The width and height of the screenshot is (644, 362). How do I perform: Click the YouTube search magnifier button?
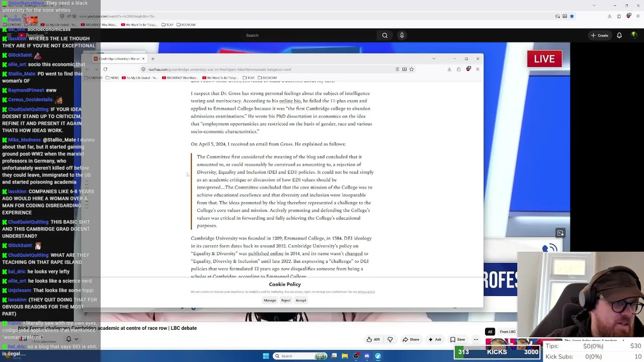pyautogui.click(x=384, y=35)
